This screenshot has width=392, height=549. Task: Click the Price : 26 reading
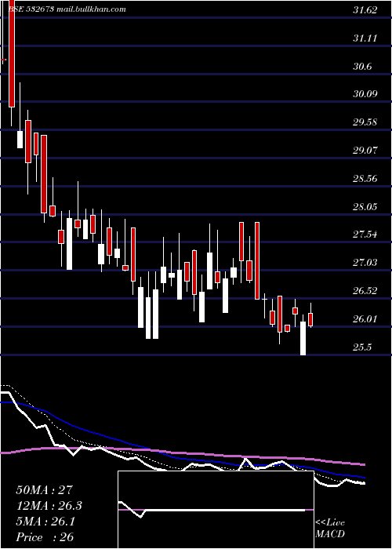tap(45, 537)
